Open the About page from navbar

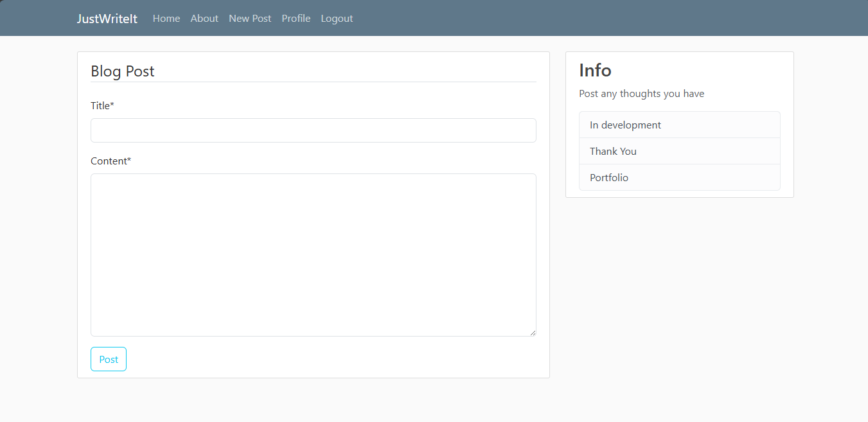[x=204, y=19]
